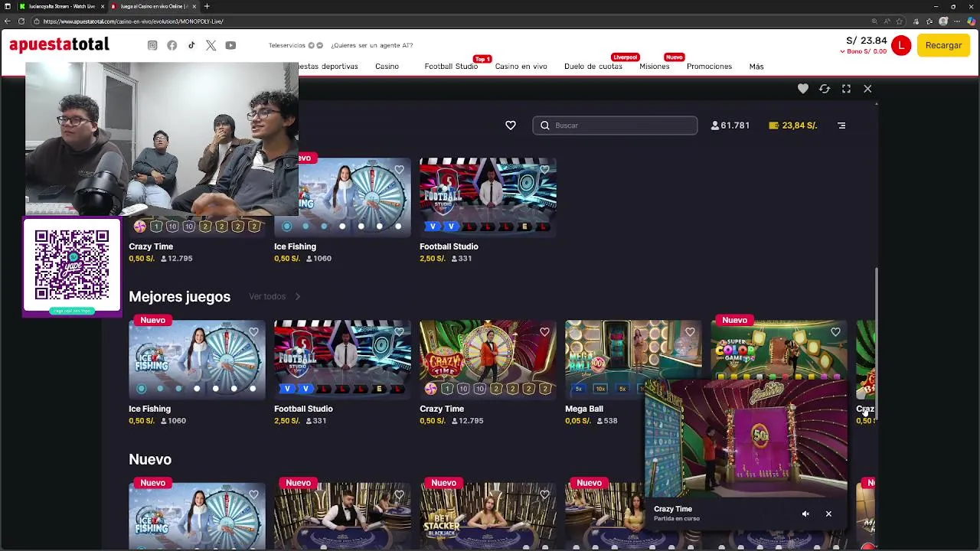Expand the Bono S/ 0.00 chevron

843,51
